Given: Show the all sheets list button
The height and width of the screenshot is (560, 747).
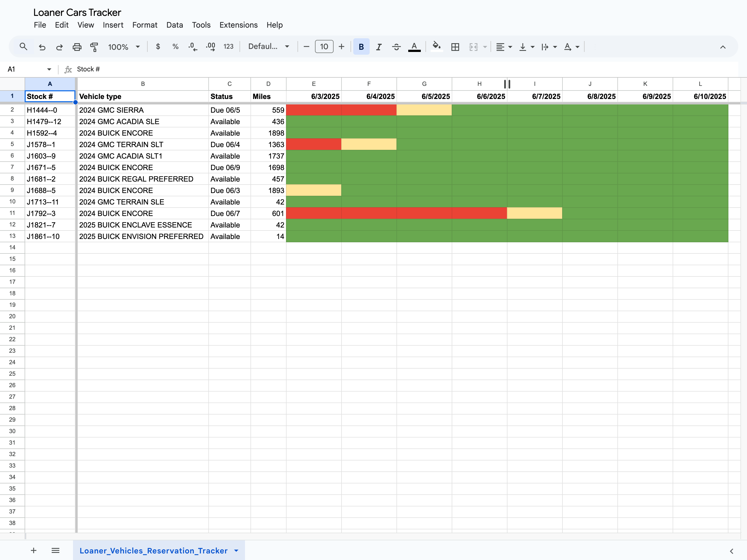Looking at the screenshot, I should 56,550.
